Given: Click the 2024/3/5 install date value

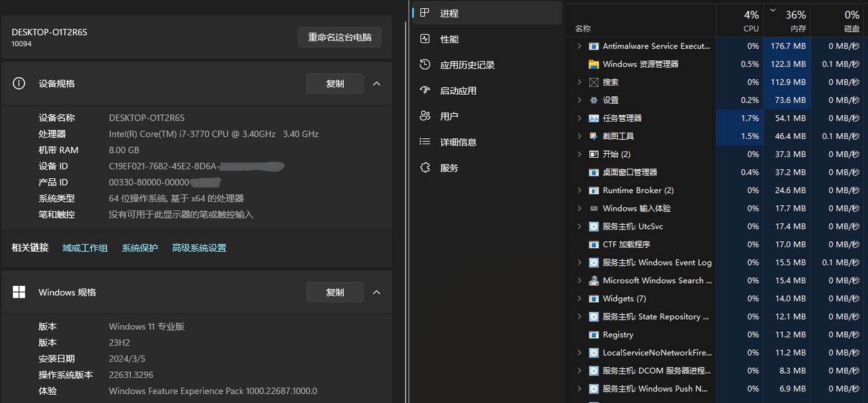Looking at the screenshot, I should (127, 359).
